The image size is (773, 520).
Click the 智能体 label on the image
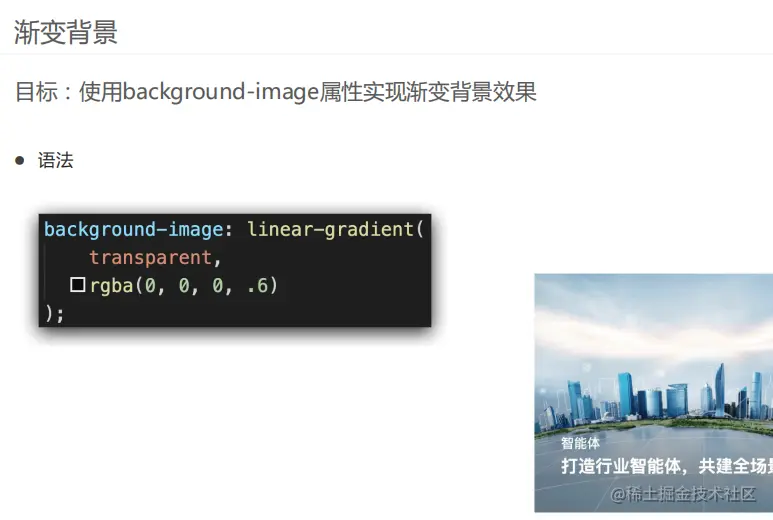pos(580,443)
